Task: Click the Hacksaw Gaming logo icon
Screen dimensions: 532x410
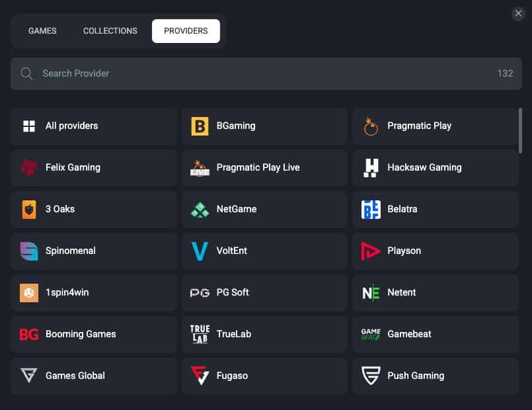Action: coord(371,167)
